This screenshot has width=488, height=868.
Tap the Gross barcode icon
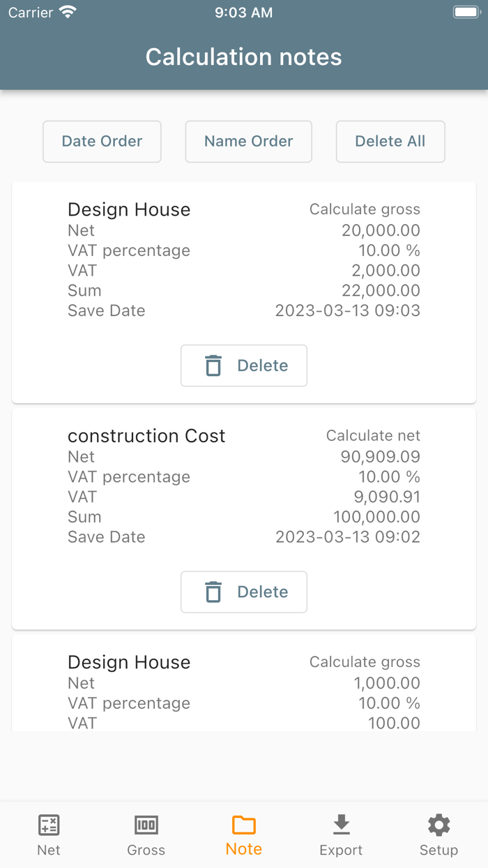coord(146,825)
